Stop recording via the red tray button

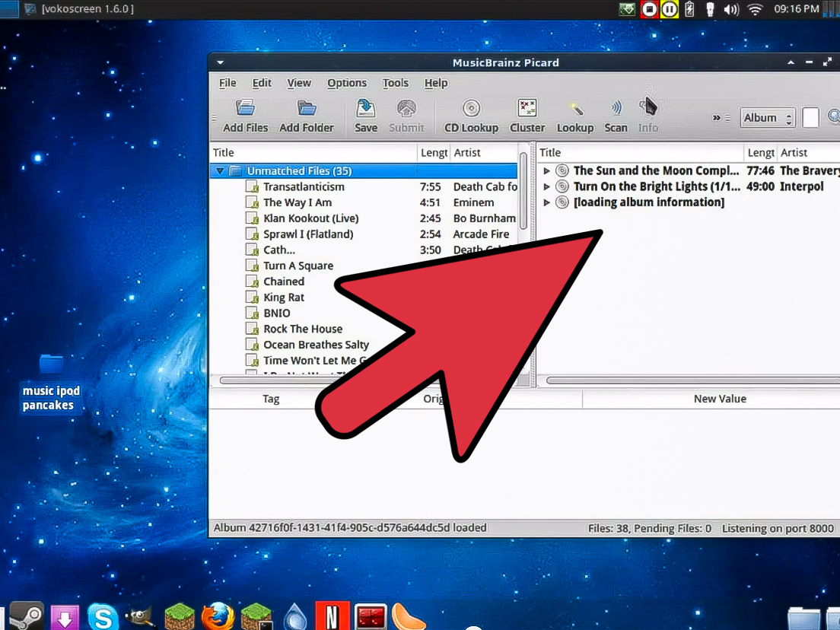649,9
